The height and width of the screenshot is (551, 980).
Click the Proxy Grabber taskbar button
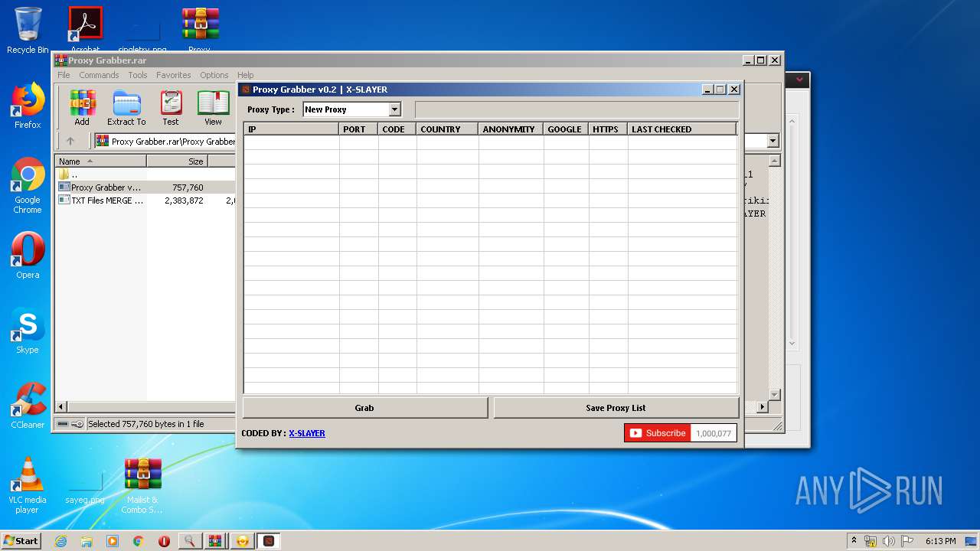click(269, 541)
